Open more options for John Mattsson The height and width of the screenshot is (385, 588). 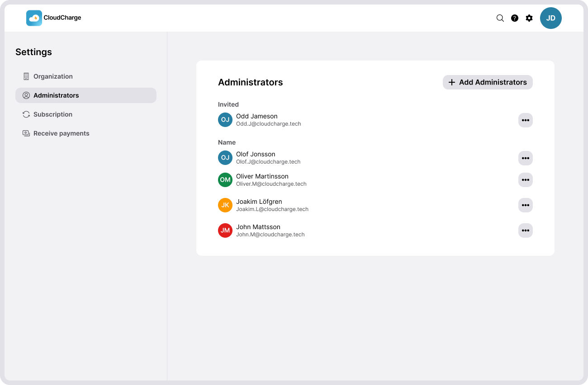pos(526,230)
